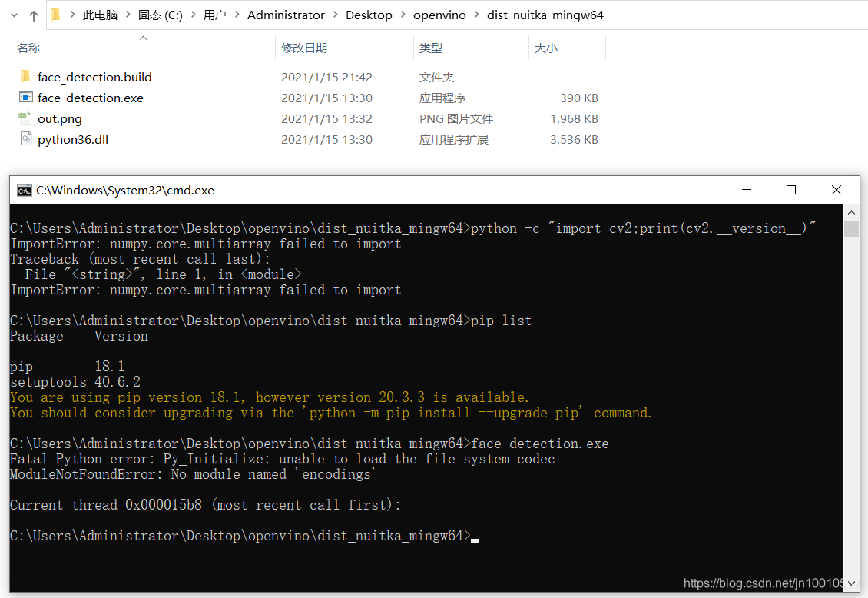This screenshot has width=868, height=598.
Task: Click the up-arrow parent folder button
Action: [x=34, y=16]
